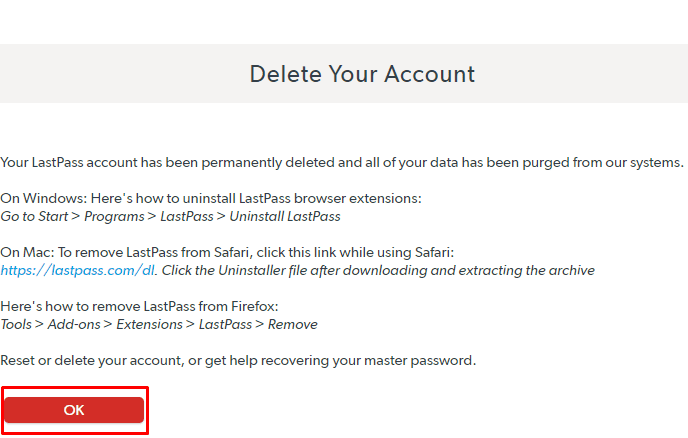This screenshot has height=438, width=688.
Task: Click the word Start in the Windows path
Action: point(53,216)
